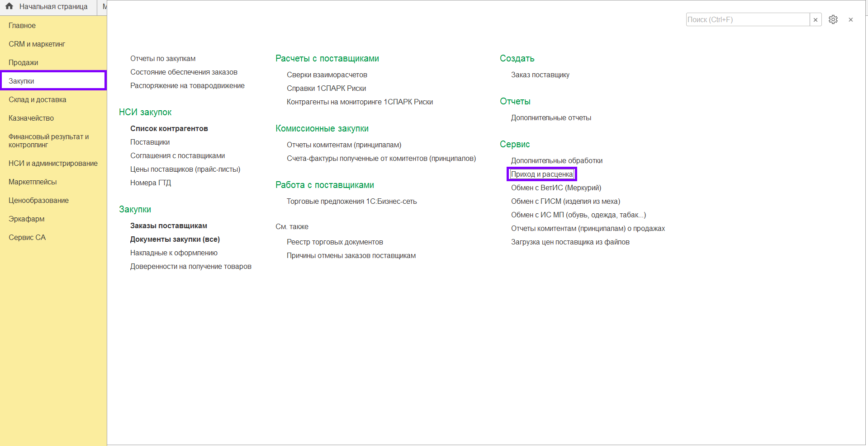The height and width of the screenshot is (446, 868).
Task: Open Обмен с ВетИС (Меркурий)
Action: (556, 188)
